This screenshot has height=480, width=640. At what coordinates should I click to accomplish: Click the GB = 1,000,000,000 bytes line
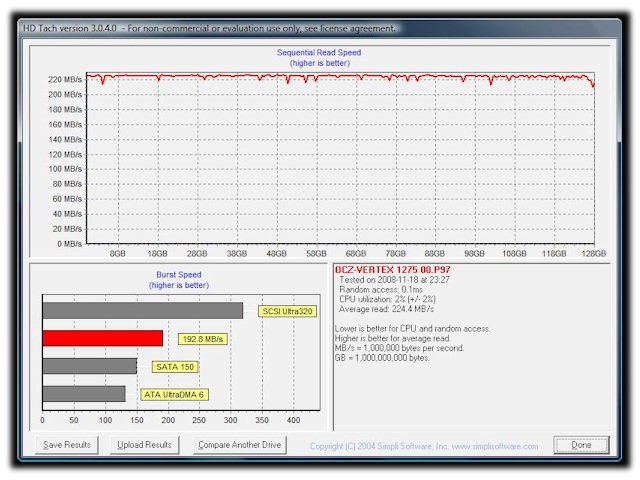[x=382, y=358]
